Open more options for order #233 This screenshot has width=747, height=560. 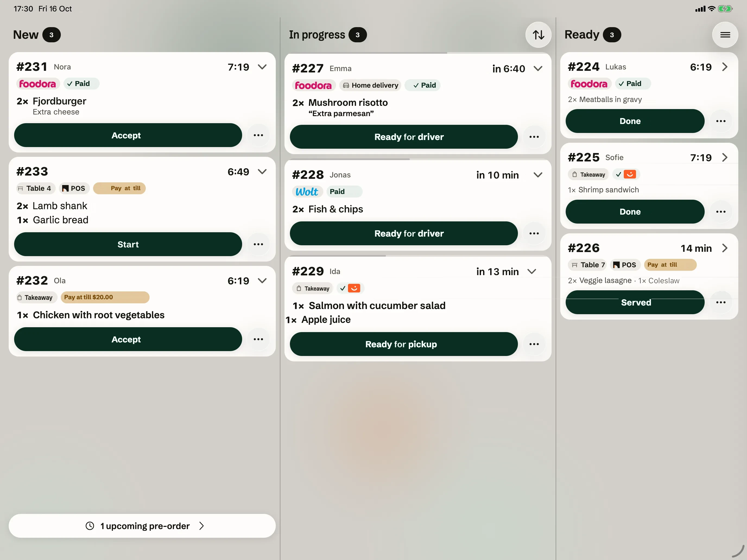pyautogui.click(x=258, y=244)
